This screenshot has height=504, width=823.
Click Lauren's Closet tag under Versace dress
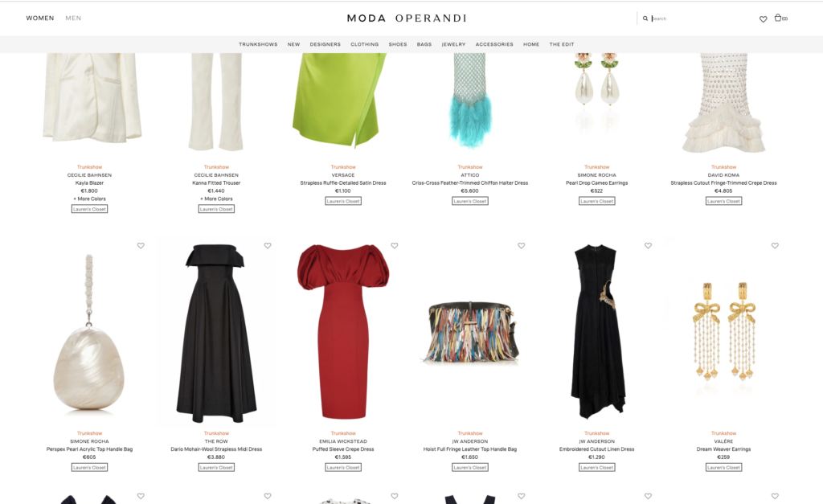tap(343, 201)
